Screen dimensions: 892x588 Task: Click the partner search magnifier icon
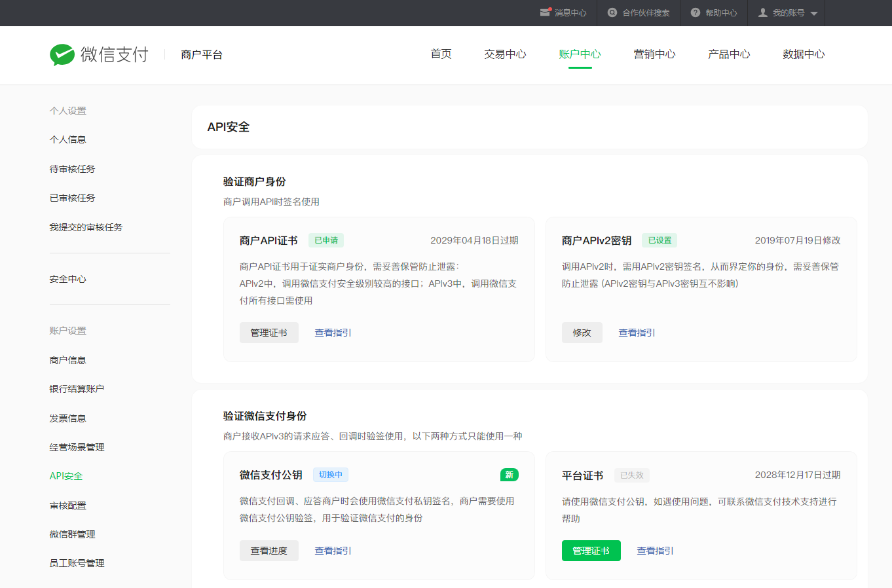coord(612,12)
